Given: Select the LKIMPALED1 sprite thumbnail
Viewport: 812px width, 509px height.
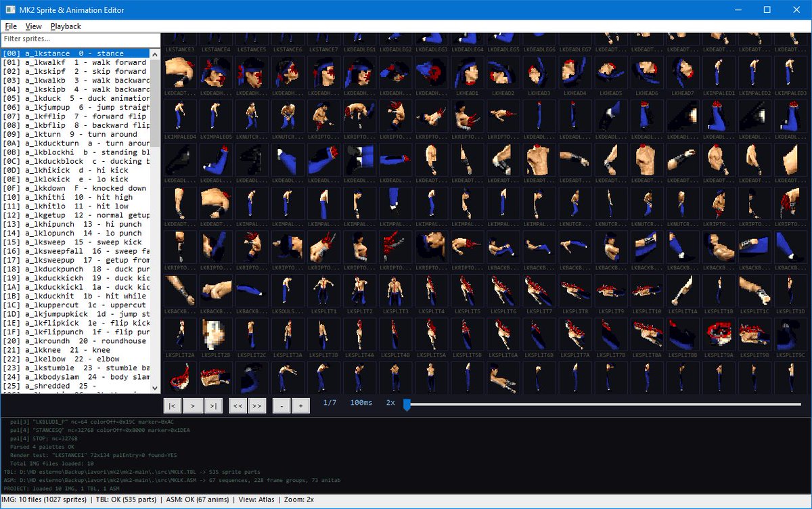Looking at the screenshot, I should coord(719,73).
